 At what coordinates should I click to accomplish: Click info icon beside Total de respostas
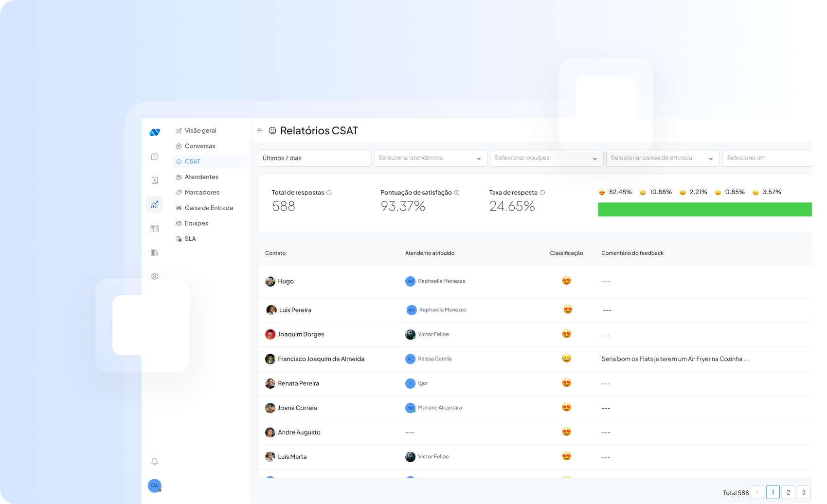coord(329,193)
